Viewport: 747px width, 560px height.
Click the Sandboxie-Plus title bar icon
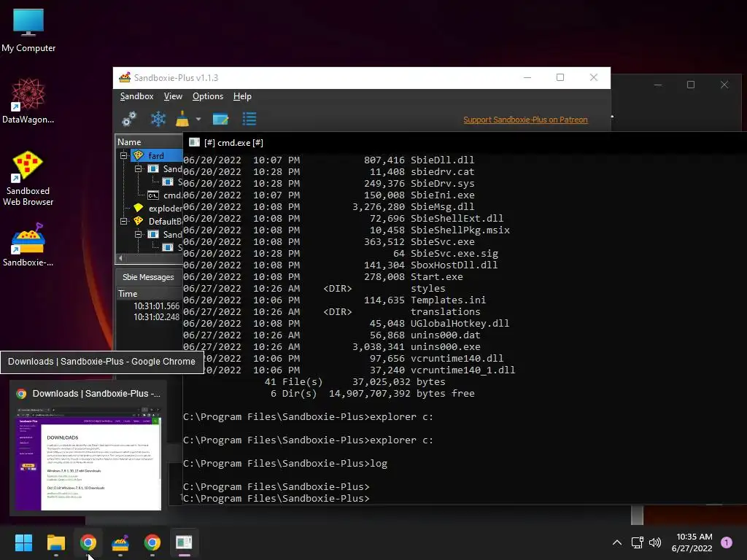(x=125, y=77)
